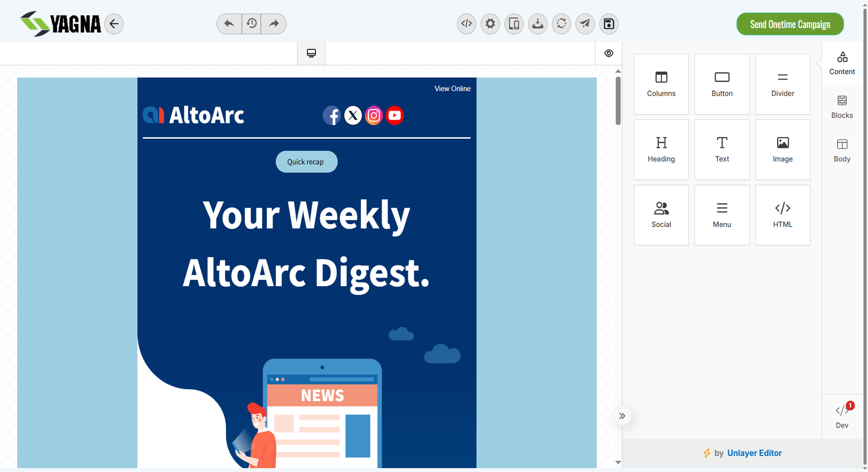Click the send test email paper plane icon

coord(585,24)
